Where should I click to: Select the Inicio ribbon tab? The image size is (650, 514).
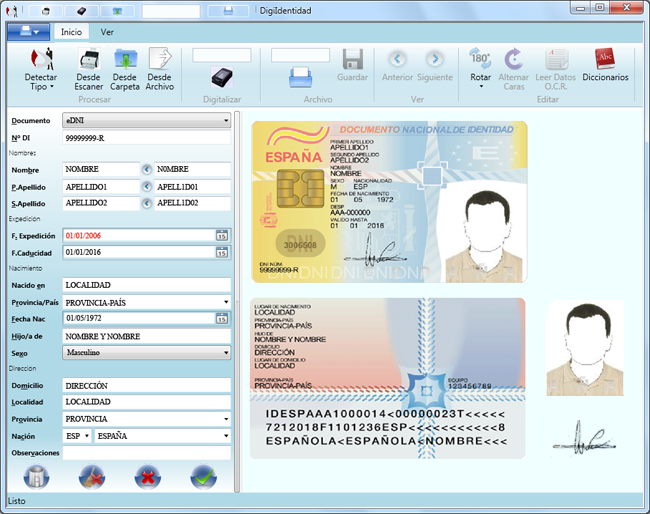point(71,31)
